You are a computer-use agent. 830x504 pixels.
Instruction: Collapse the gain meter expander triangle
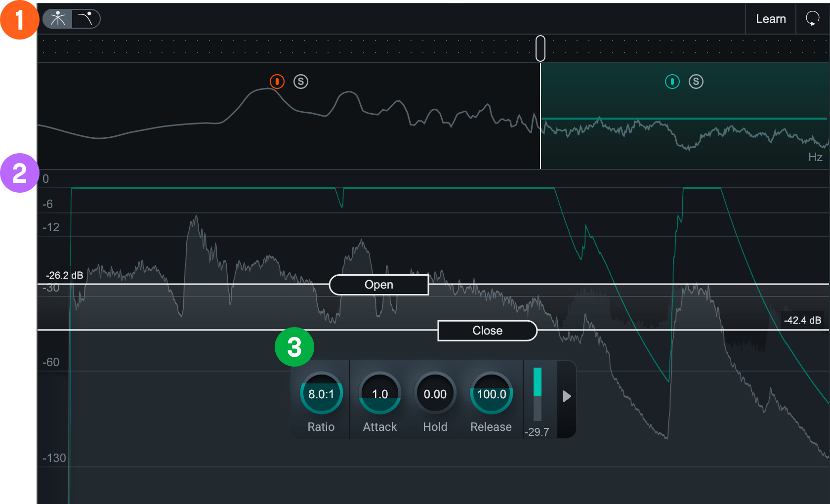(x=567, y=397)
